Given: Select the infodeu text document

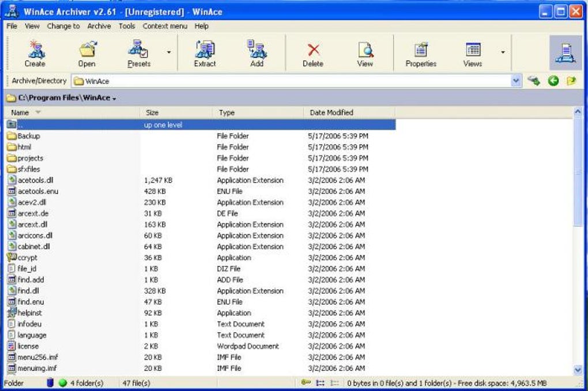Looking at the screenshot, I should coord(201,324).
